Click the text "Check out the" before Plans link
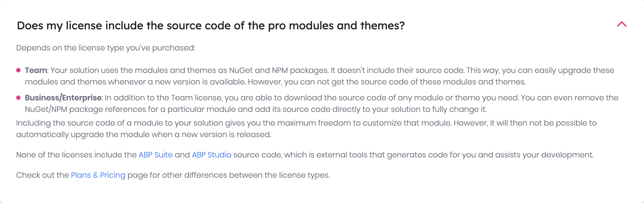 tap(42, 175)
